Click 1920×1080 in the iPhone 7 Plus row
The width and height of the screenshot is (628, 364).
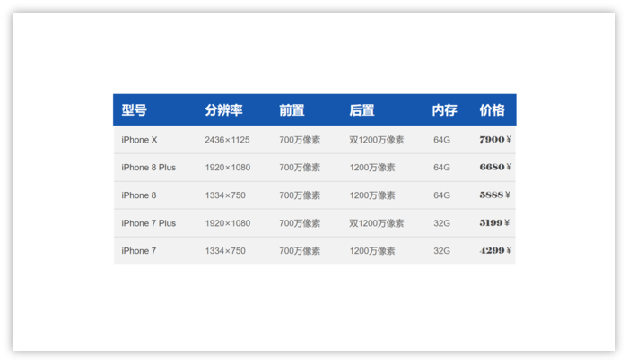point(228,223)
